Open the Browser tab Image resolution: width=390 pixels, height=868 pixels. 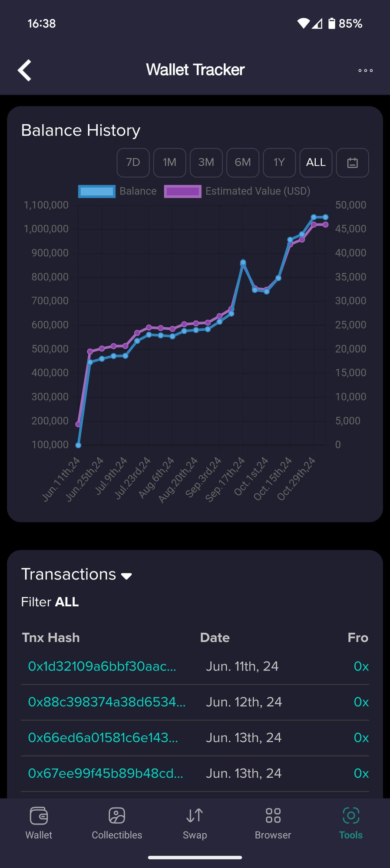pyautogui.click(x=273, y=823)
